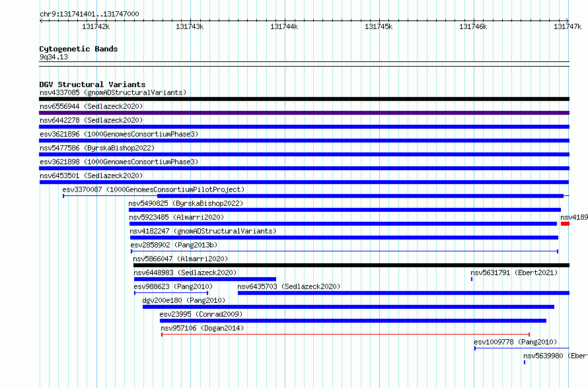Open nsv6435703 (Sedlazeck2020) label

289,286
